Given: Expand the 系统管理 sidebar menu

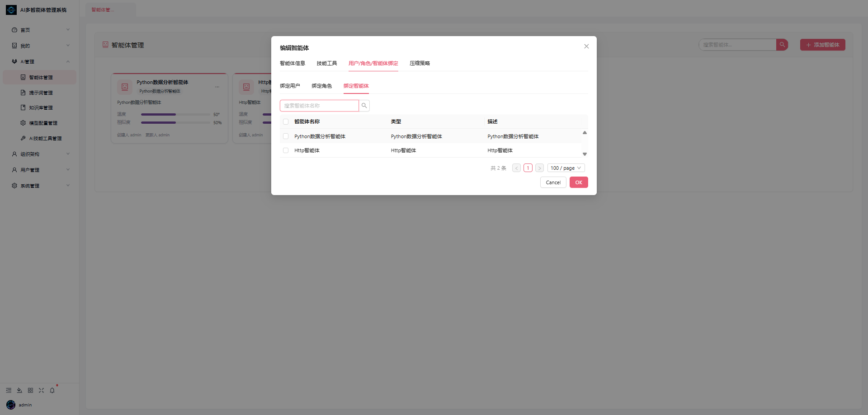Looking at the screenshot, I should 40,186.
